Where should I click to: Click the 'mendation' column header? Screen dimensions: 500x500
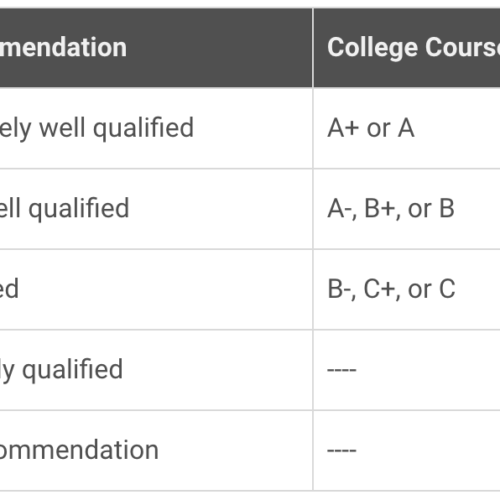(156, 48)
